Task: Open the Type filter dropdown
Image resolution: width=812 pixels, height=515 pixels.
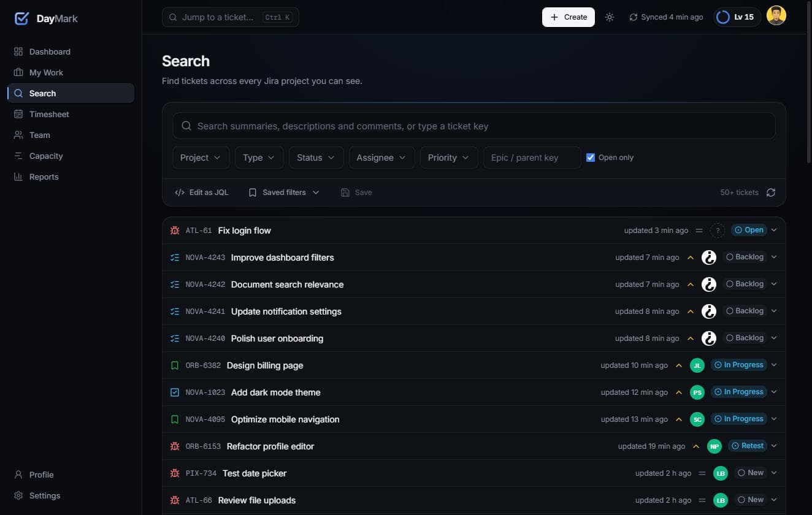Action: tap(259, 158)
